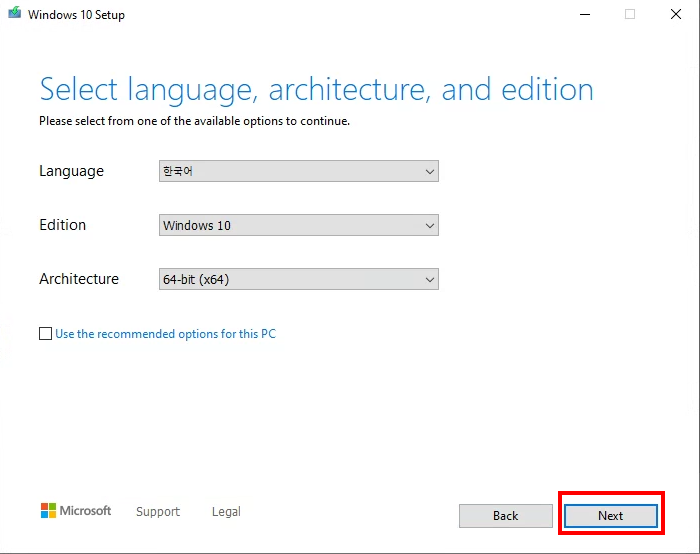The height and width of the screenshot is (554, 700).
Task: Click the Next button
Action: (611, 516)
